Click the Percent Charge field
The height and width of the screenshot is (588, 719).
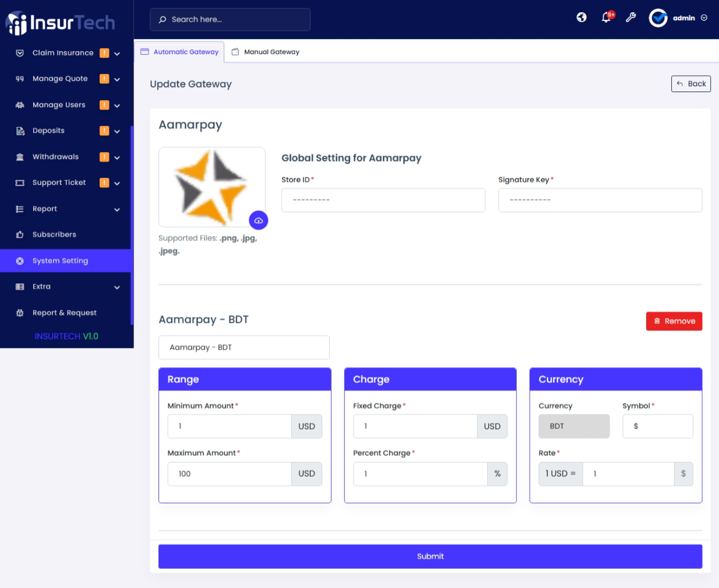pos(420,474)
